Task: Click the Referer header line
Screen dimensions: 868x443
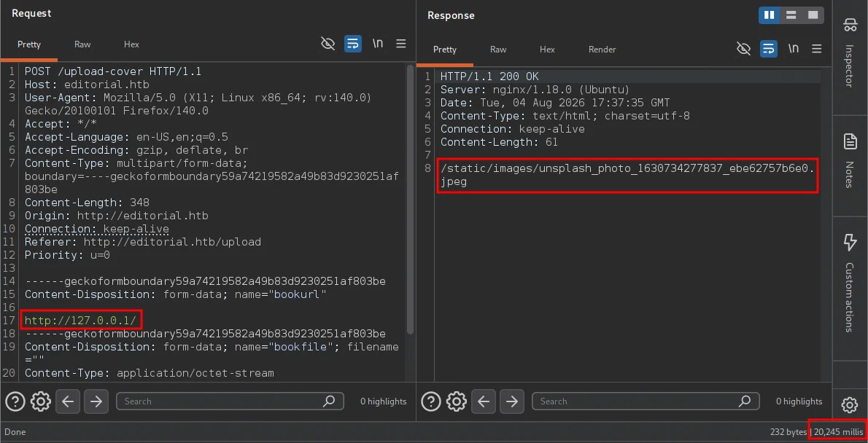Action: tap(143, 242)
